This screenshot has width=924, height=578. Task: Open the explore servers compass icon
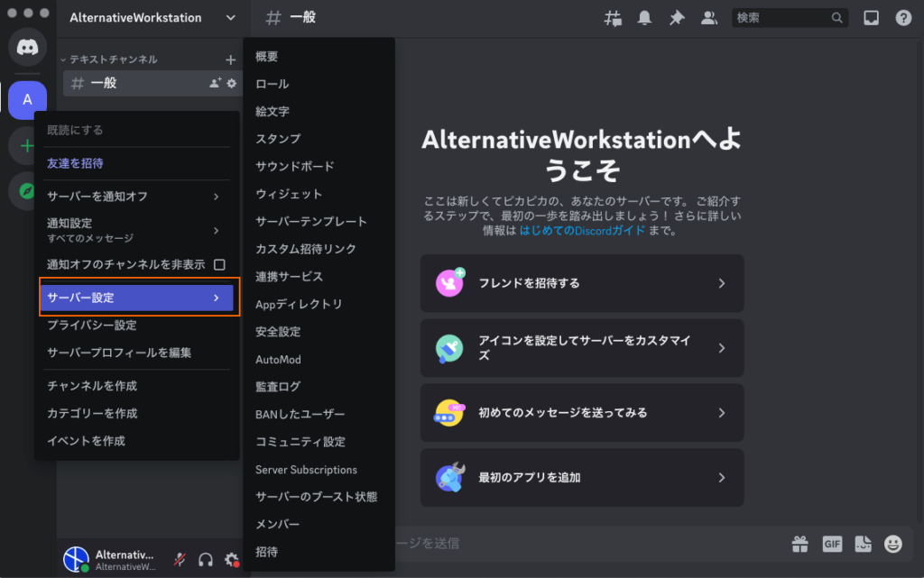27,191
